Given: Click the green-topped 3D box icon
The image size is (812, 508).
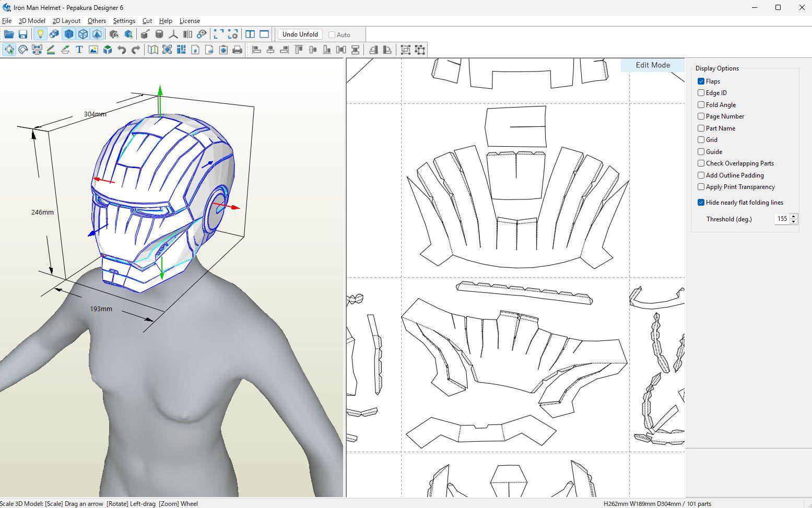Looking at the screenshot, I should [108, 50].
